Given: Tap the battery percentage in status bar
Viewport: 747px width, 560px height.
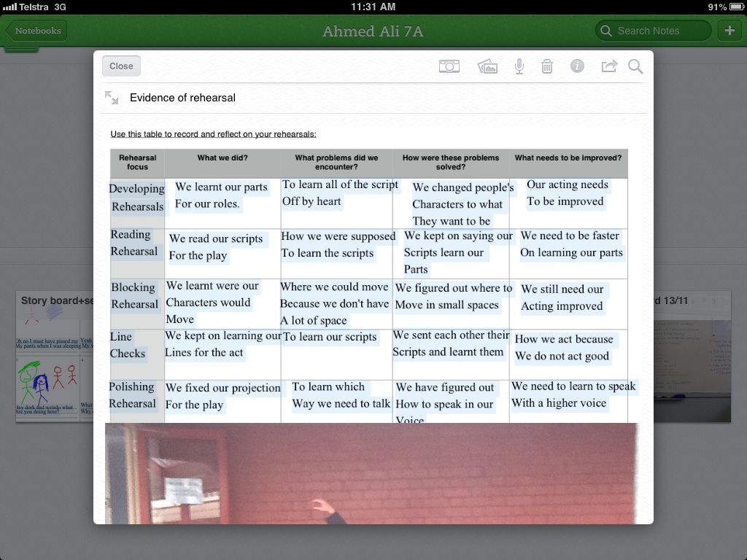Looking at the screenshot, I should click(716, 7).
